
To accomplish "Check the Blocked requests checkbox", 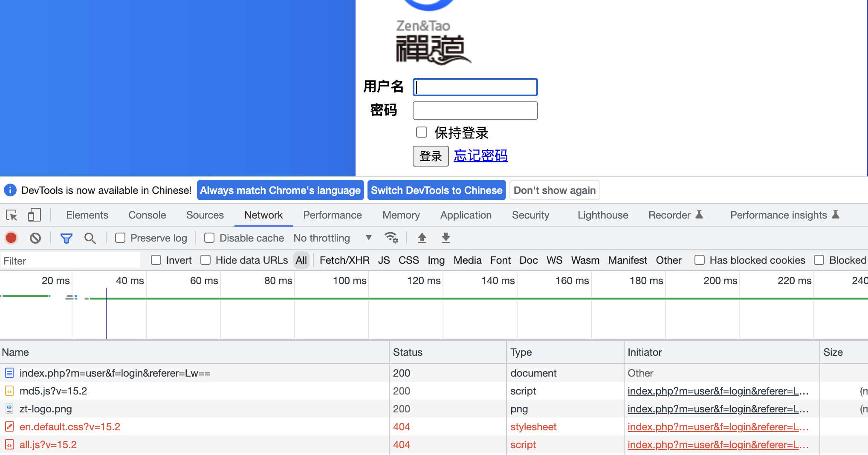I will 819,260.
